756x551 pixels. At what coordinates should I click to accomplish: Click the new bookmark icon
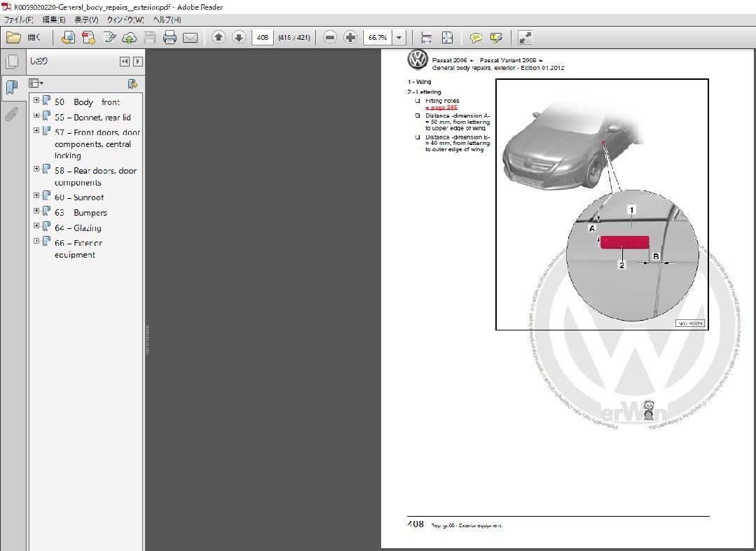[132, 84]
